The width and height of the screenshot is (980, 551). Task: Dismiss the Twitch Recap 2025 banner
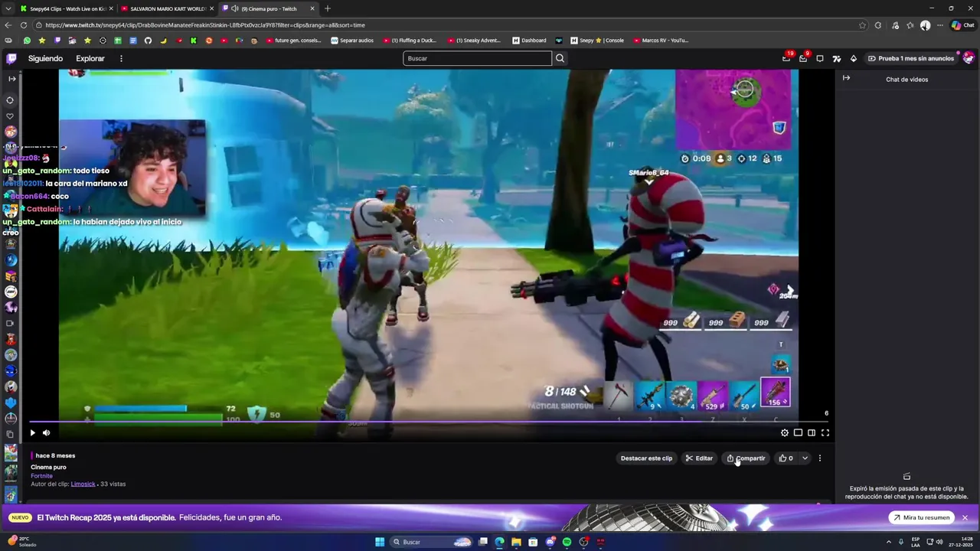tap(965, 517)
